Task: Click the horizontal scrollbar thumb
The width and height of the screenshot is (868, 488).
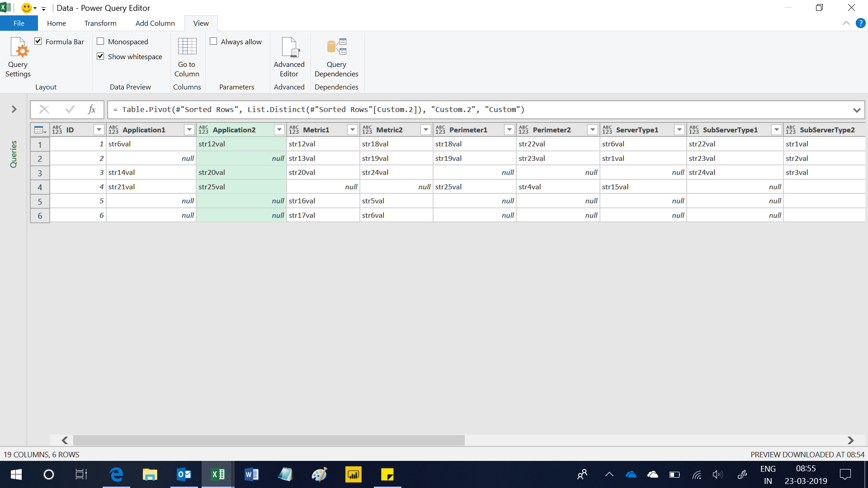Action: [x=269, y=440]
